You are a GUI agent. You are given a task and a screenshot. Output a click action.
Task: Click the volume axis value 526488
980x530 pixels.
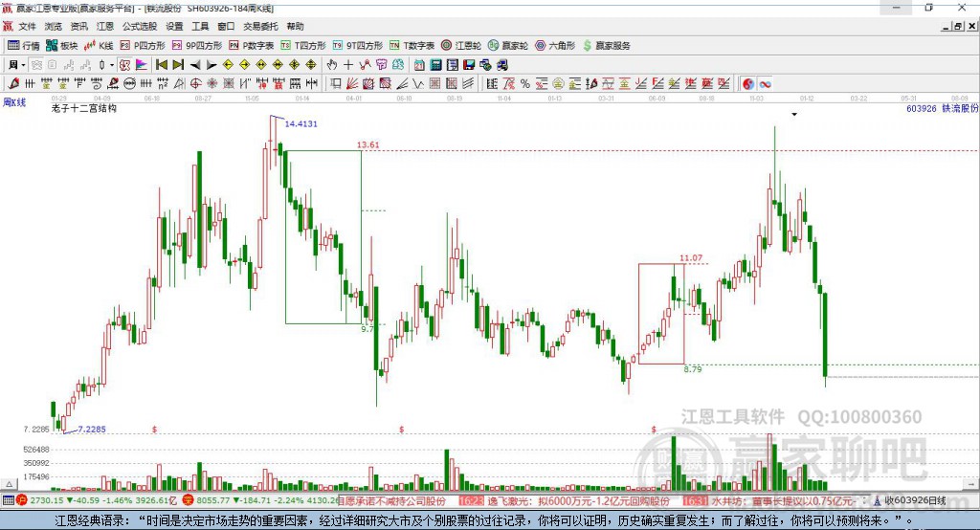coord(36,450)
